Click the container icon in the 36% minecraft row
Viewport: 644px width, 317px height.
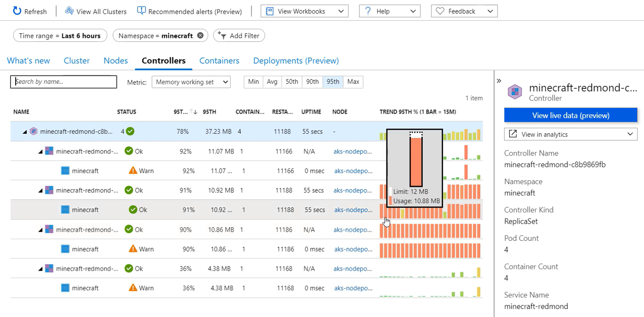point(65,288)
